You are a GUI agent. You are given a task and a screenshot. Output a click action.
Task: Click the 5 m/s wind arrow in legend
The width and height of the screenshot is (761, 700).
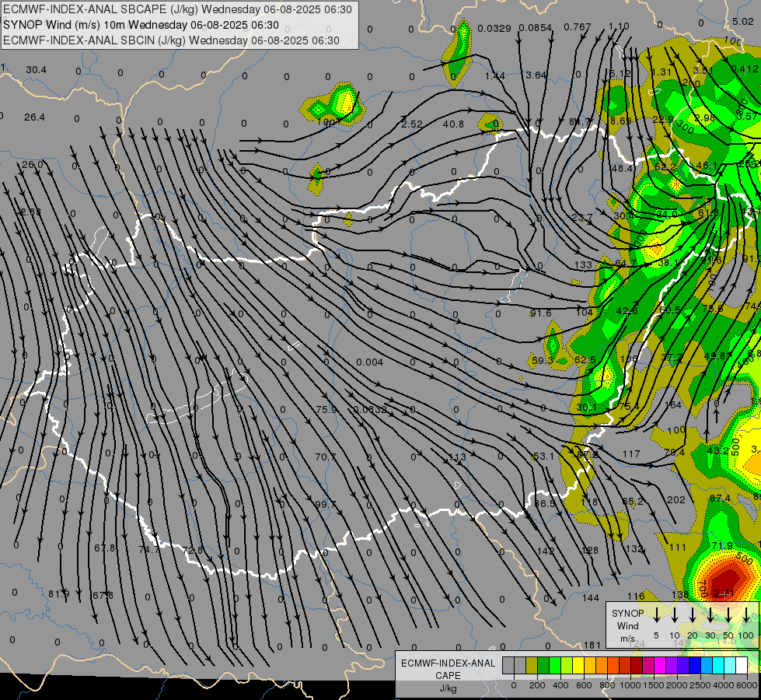click(656, 614)
